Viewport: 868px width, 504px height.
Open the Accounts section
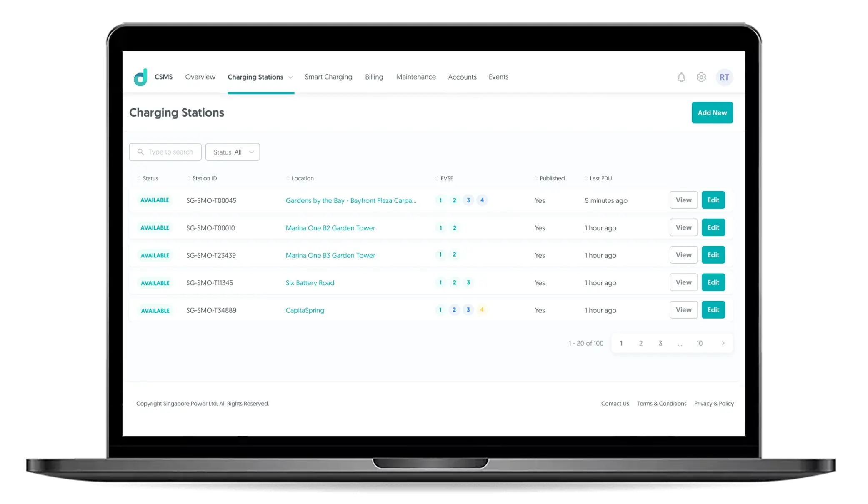click(x=462, y=77)
